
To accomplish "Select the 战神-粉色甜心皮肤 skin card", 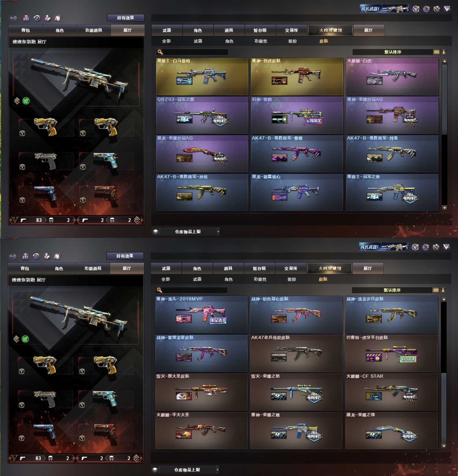I will click(296, 315).
